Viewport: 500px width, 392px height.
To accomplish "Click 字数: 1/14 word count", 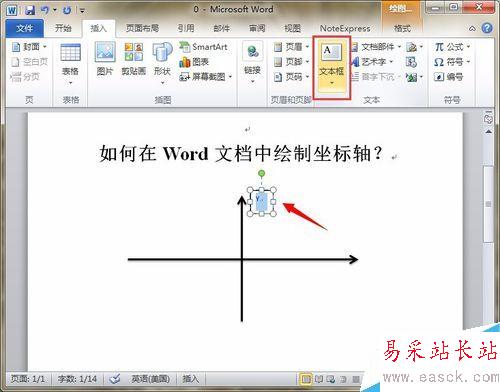I will tap(77, 379).
